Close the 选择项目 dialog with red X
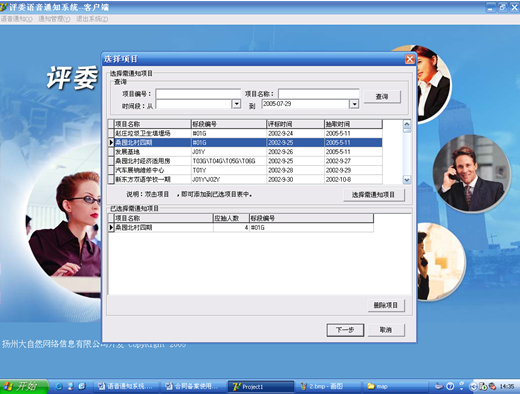This screenshot has height=394, width=520. 410,59
